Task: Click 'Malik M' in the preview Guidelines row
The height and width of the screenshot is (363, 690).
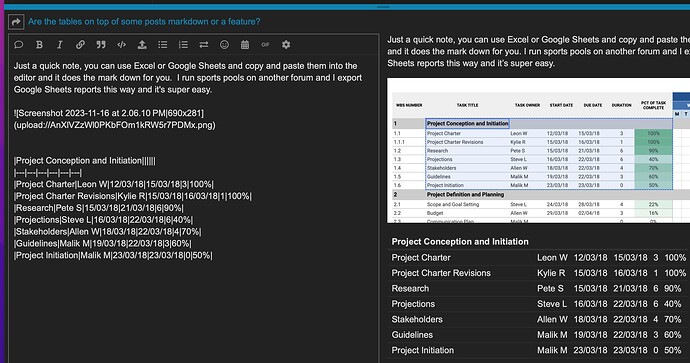Action: tap(552, 335)
